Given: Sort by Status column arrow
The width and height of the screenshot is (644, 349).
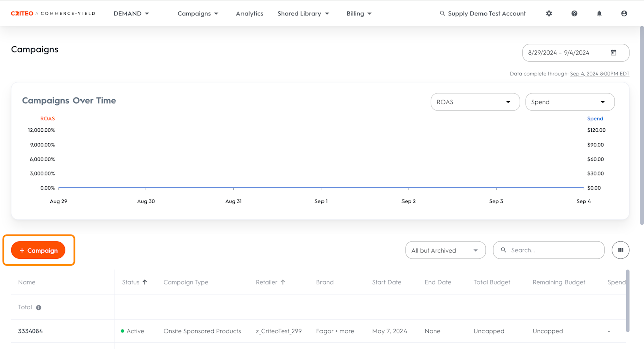Looking at the screenshot, I should [x=145, y=282].
